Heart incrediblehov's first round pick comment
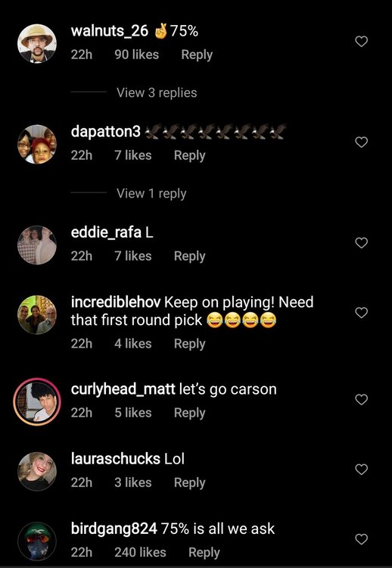 (x=361, y=312)
